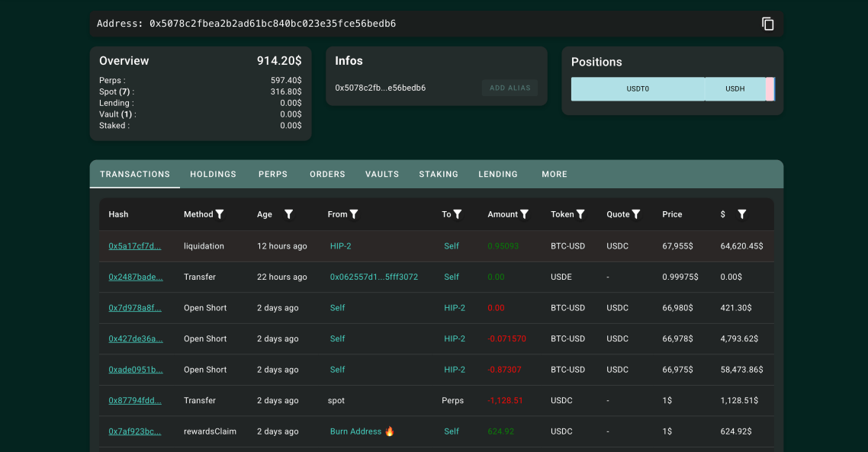Click the Burn Address sender link

pos(355,431)
